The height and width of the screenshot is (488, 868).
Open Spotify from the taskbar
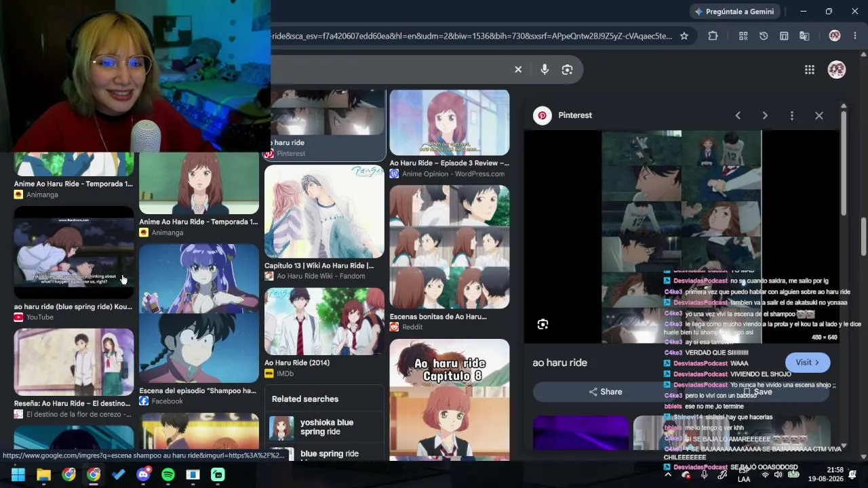[x=168, y=474]
